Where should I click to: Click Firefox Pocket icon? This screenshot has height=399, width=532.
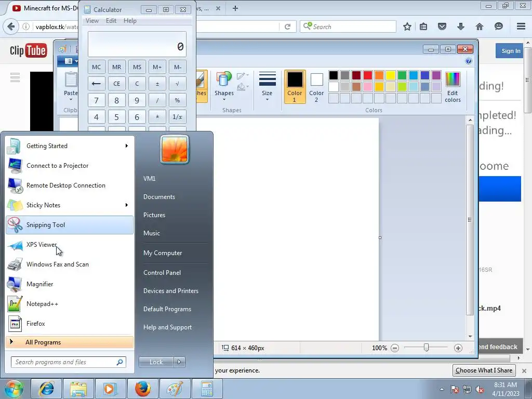tap(442, 26)
